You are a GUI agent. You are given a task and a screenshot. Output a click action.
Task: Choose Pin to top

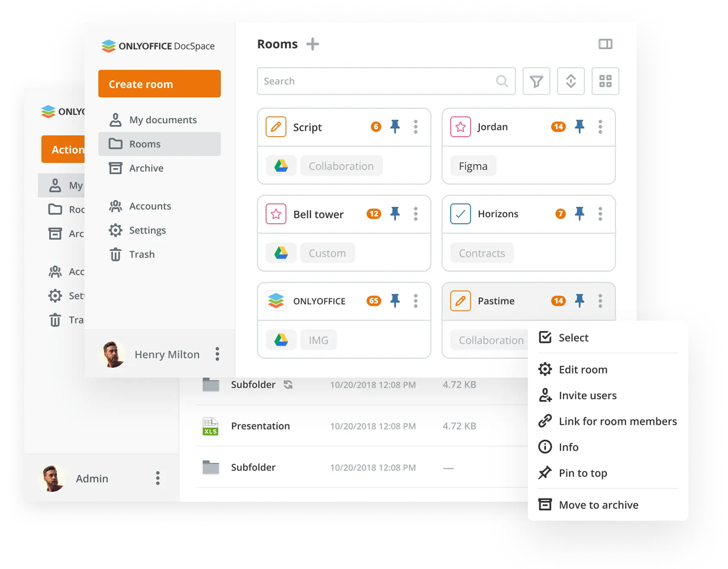(x=608, y=473)
